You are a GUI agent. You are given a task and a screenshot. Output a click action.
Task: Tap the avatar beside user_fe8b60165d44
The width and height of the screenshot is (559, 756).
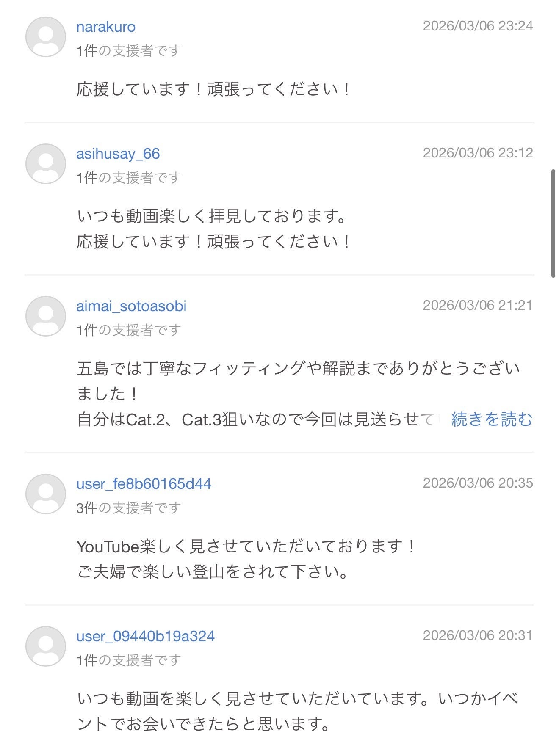pos(46,494)
